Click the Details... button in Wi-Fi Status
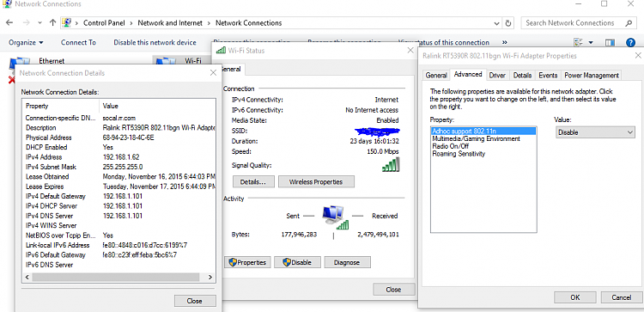 click(x=253, y=181)
